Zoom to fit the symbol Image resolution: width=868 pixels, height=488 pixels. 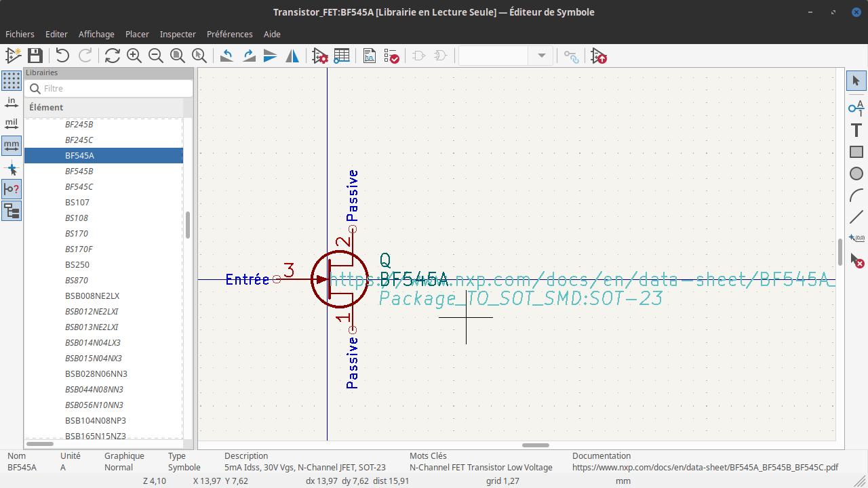[x=178, y=56]
